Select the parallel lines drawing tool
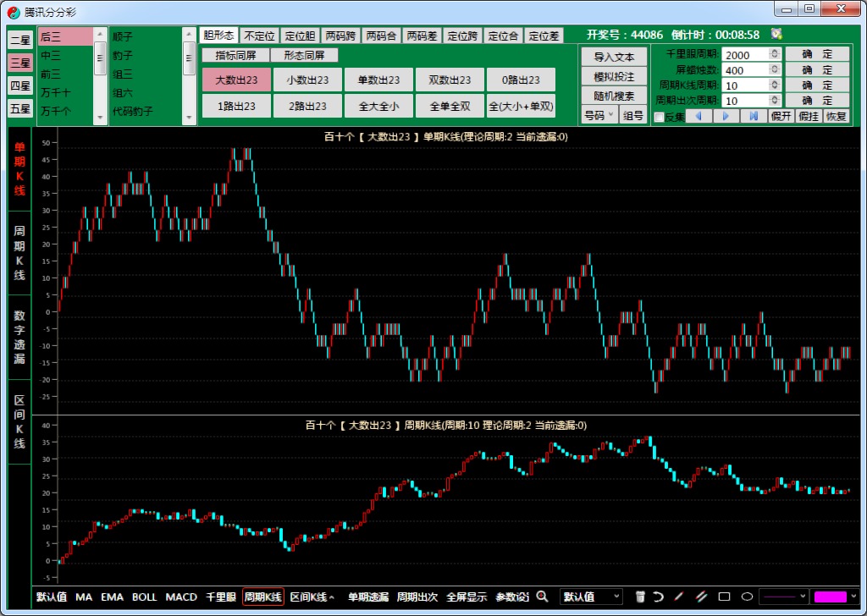This screenshot has width=867, height=616. (x=701, y=597)
